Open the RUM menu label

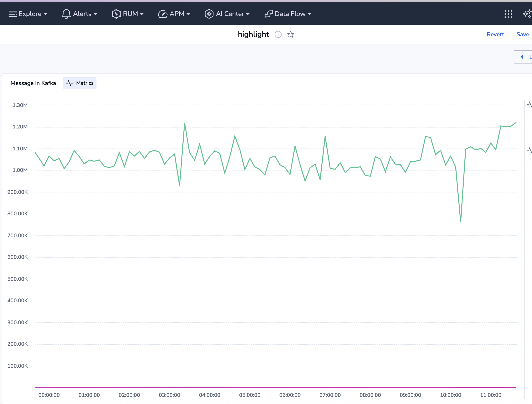[130, 14]
